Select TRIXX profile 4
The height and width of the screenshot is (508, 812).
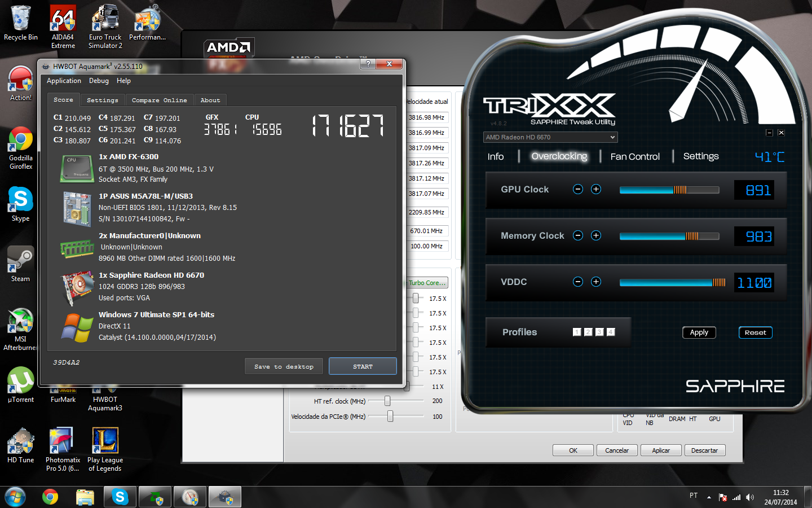611,332
